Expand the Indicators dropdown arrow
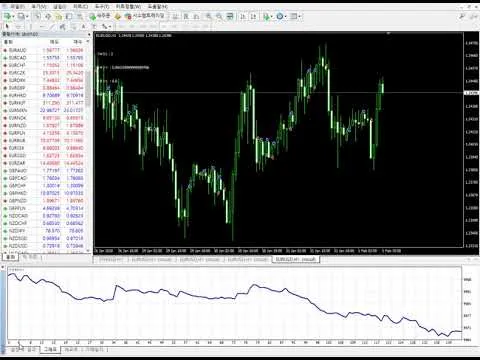The height and width of the screenshot is (360, 480). 272,16
